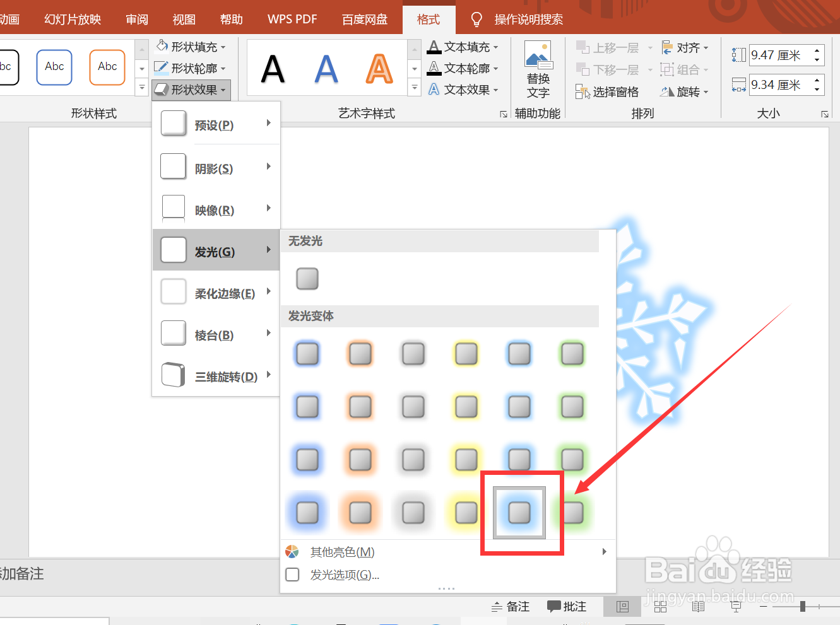Viewport: 840px width, 625px height.
Task: Click the shape height field showing 9.34 厘米
Action: (783, 84)
